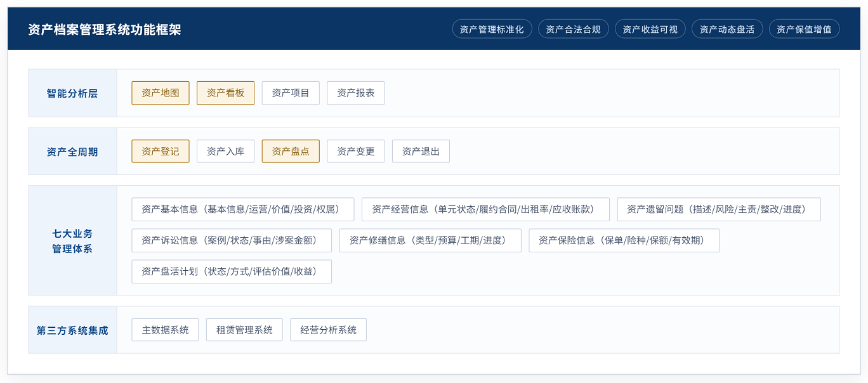868x383 pixels.
Task: Select the 资产退出 lifecycle step
Action: coord(421,152)
